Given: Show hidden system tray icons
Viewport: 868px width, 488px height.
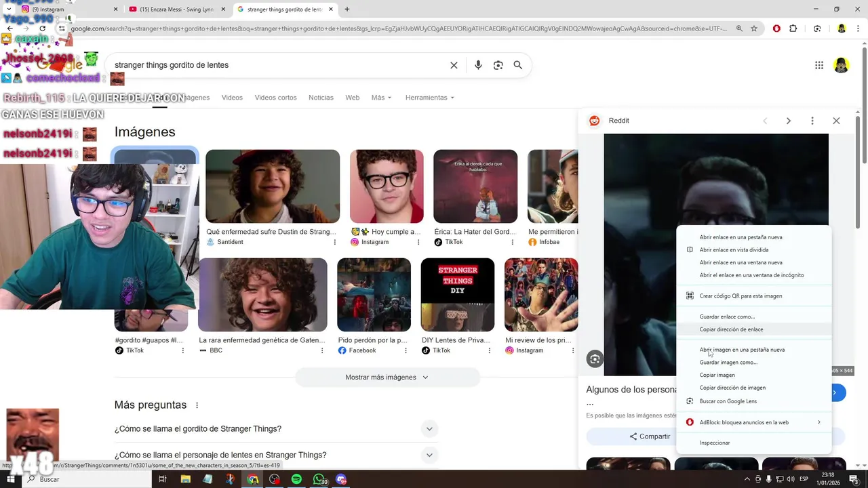Looking at the screenshot, I should (747, 479).
